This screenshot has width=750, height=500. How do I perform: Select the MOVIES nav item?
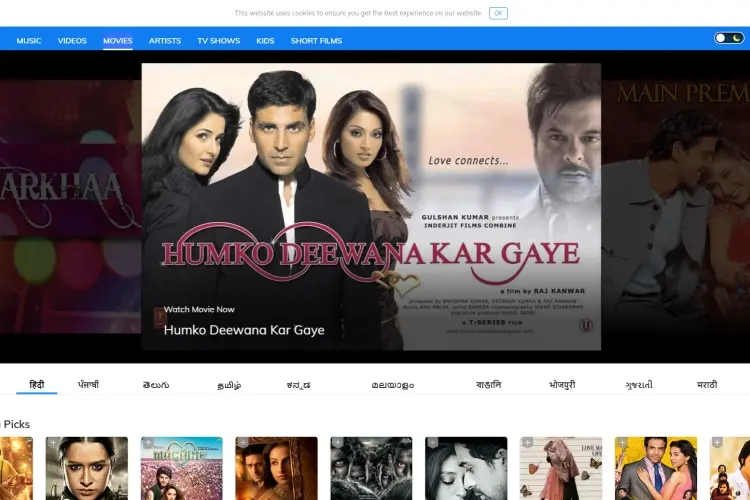[118, 41]
